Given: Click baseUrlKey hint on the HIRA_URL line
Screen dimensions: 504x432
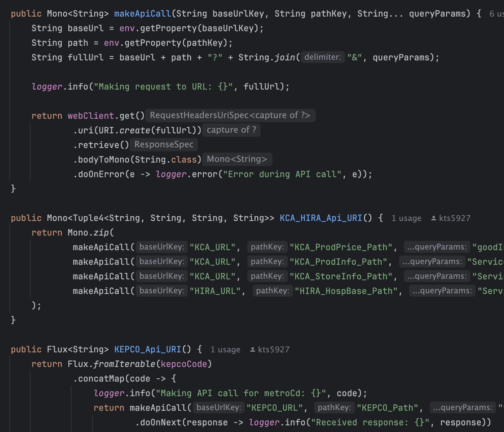Looking at the screenshot, I should click(162, 291).
